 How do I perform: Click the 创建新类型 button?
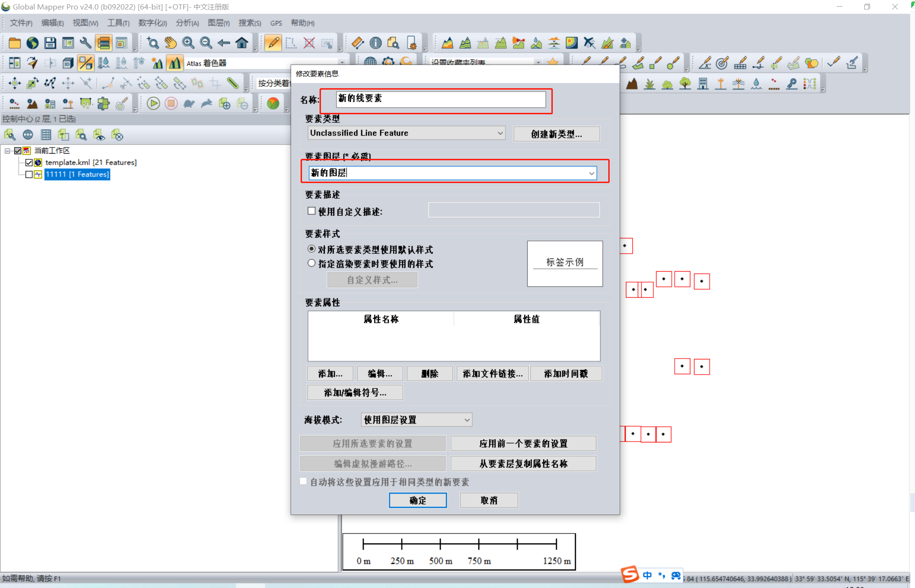click(x=556, y=134)
